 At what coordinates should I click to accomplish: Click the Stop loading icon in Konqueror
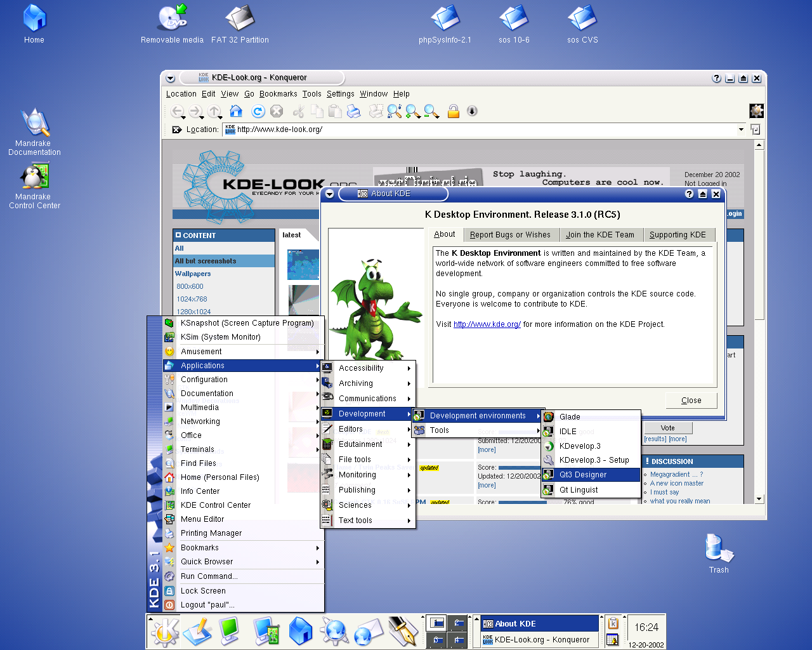277,111
